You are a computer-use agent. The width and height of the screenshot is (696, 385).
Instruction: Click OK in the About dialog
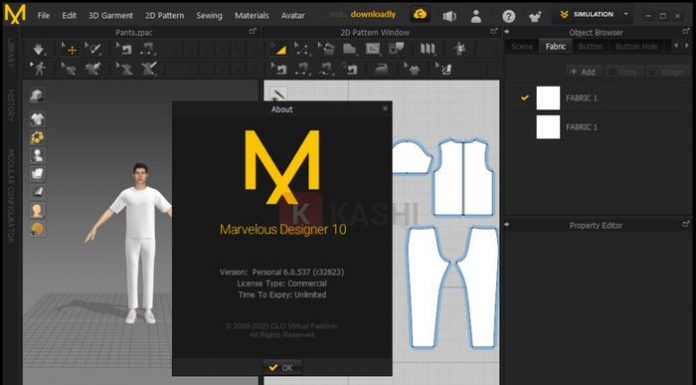coord(282,368)
